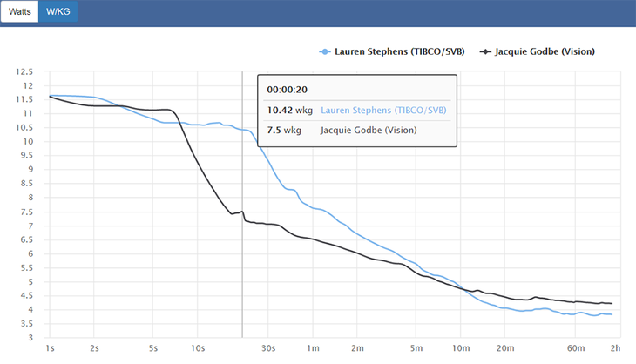Select the W/KG tab
The width and height of the screenshot is (636, 364).
click(x=58, y=11)
